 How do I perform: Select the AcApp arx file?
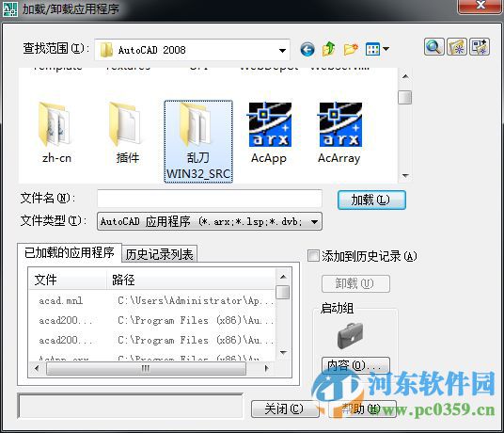(x=269, y=133)
